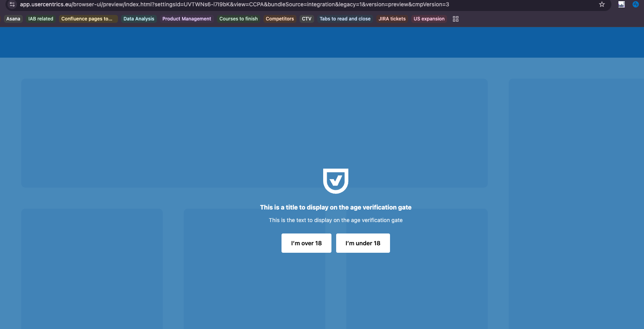Open the US expansion bookmark folder

coord(429,19)
